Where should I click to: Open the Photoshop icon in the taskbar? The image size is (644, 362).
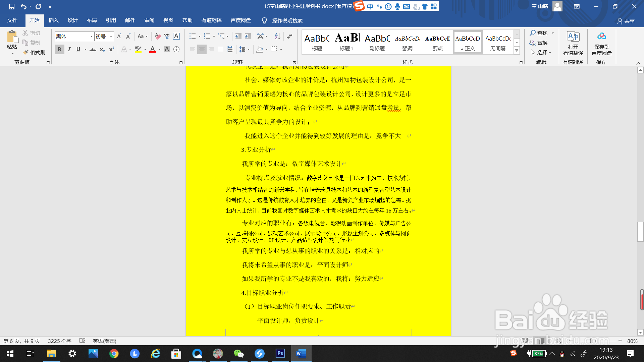[280, 353]
